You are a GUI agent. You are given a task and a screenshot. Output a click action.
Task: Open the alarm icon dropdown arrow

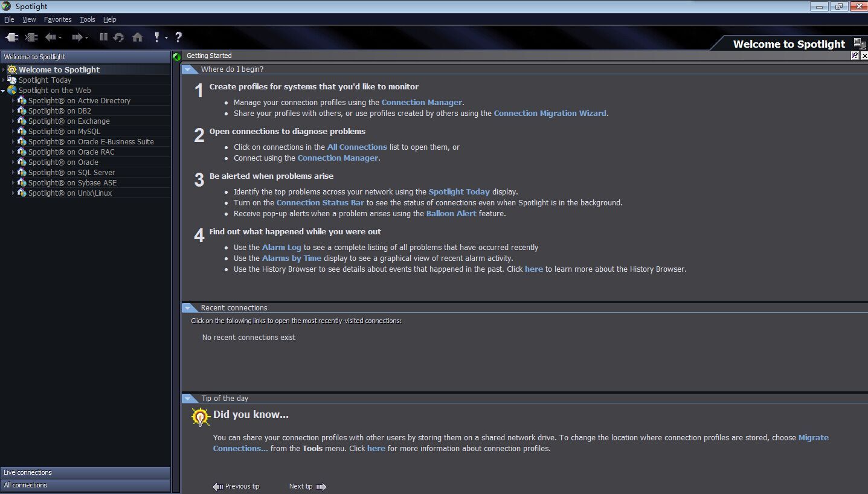(166, 38)
